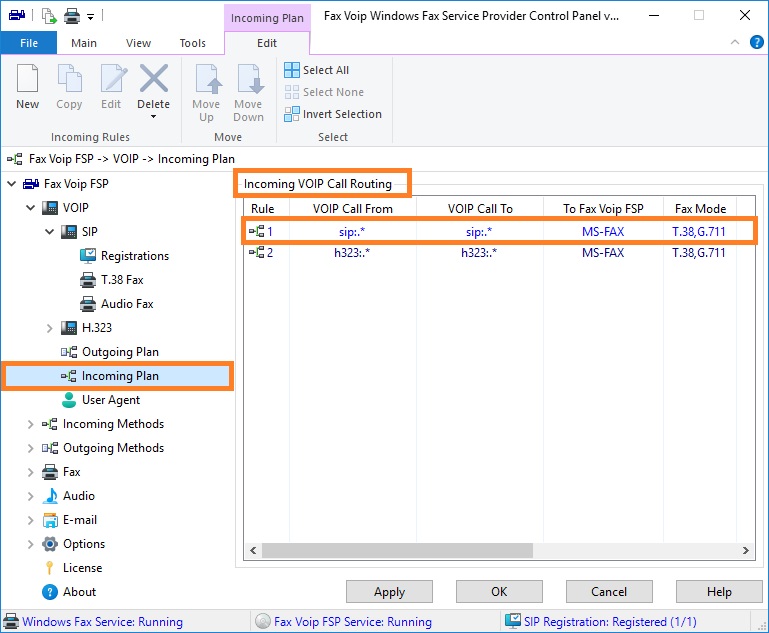This screenshot has height=633, width=769.
Task: Click the Help button
Action: point(719,592)
